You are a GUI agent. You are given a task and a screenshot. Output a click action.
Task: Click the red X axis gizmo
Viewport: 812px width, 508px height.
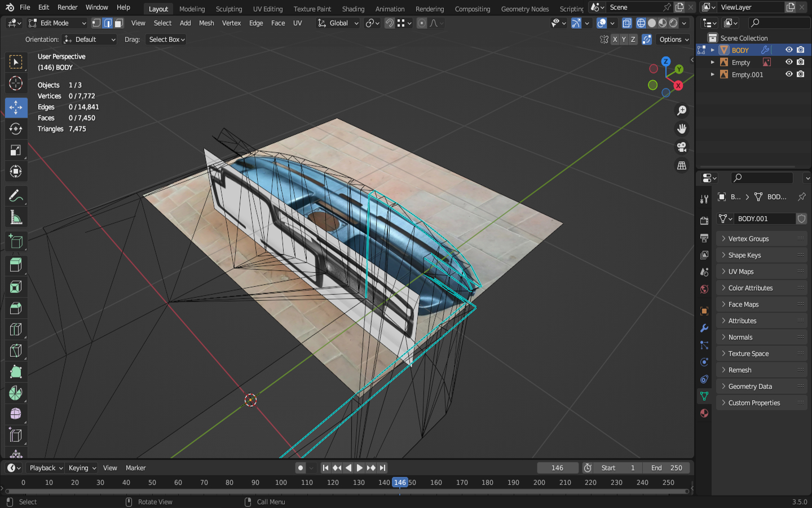pos(678,86)
